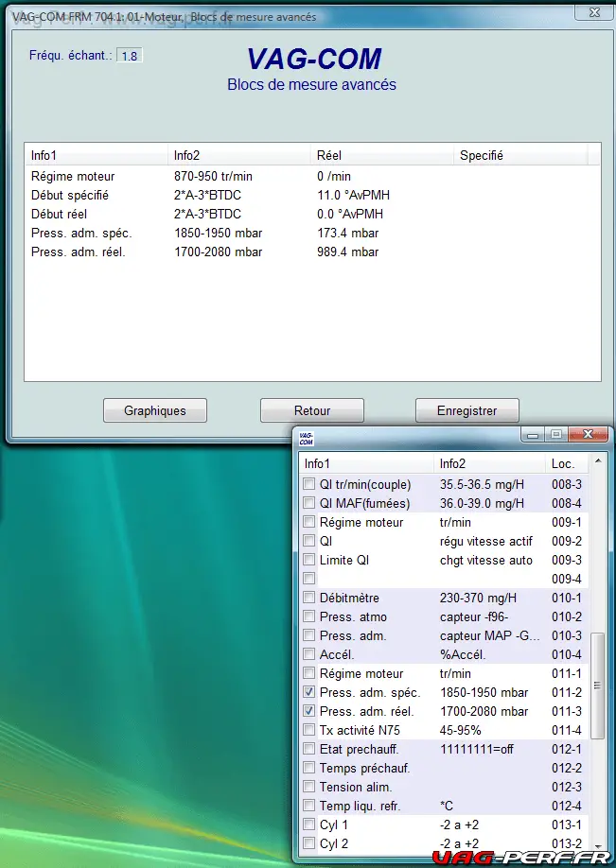Enable the Cyl 1 checkbox
The width and height of the screenshot is (616, 868).
click(309, 825)
